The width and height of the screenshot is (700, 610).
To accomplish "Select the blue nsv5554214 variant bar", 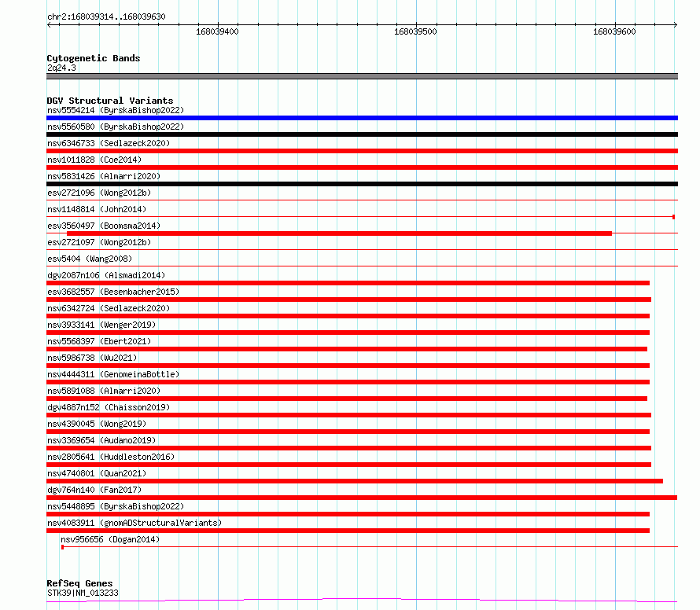I will click(x=362, y=118).
